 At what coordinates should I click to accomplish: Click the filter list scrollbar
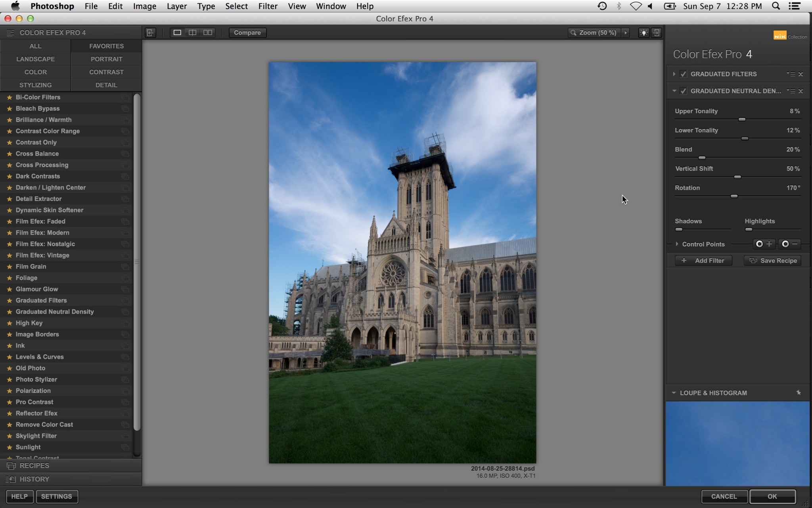(137, 262)
